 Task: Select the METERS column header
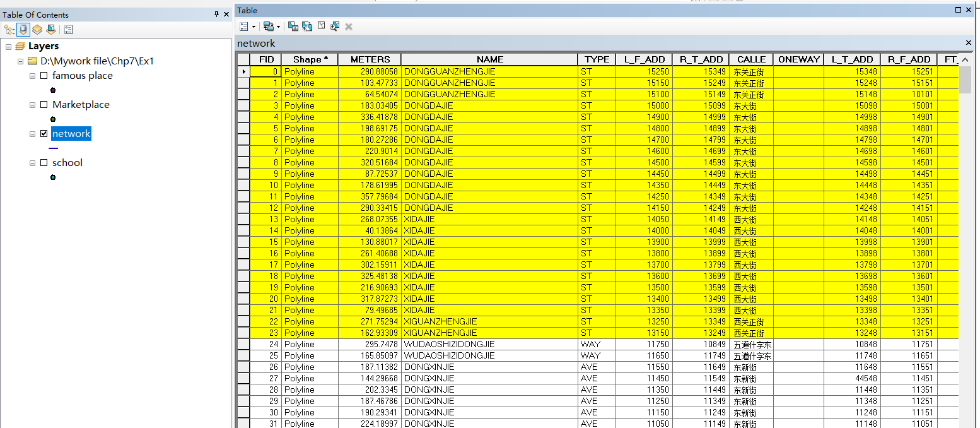[370, 59]
